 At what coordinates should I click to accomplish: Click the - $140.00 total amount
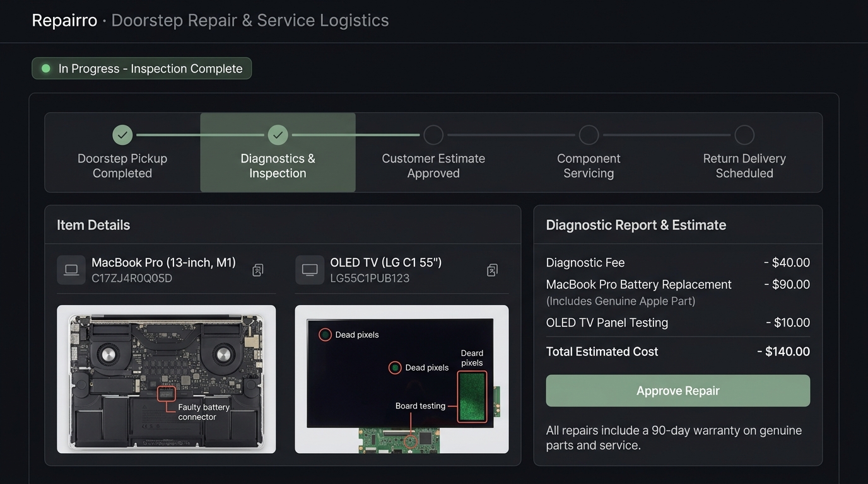click(x=783, y=352)
